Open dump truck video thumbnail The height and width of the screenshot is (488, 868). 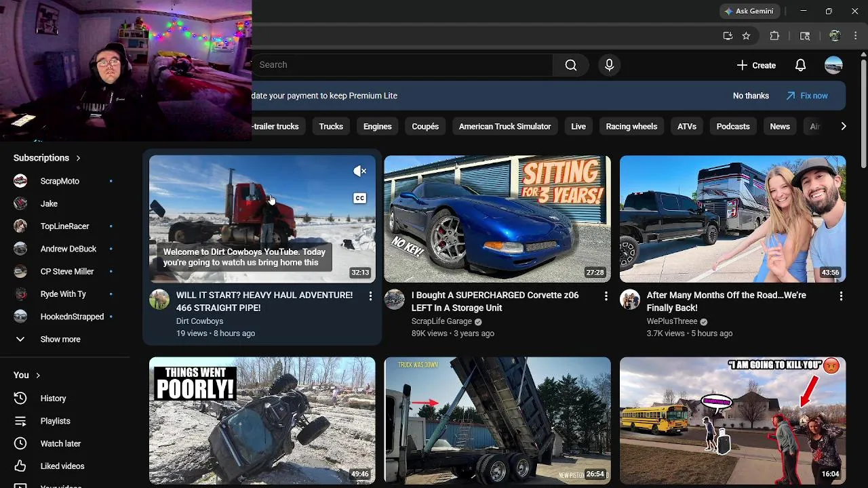click(x=498, y=421)
